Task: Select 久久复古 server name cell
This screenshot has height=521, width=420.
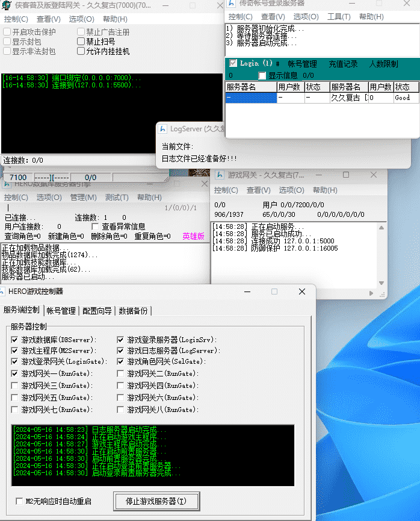Action: tap(349, 98)
